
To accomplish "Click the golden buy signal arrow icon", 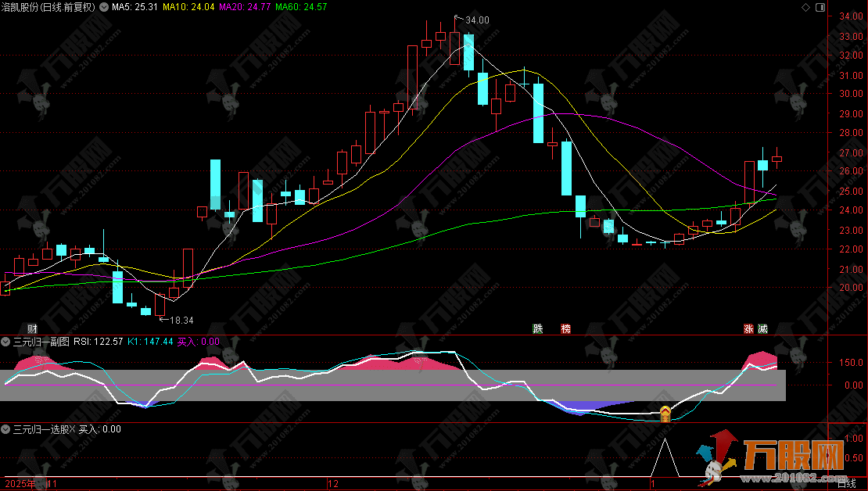I will click(665, 414).
